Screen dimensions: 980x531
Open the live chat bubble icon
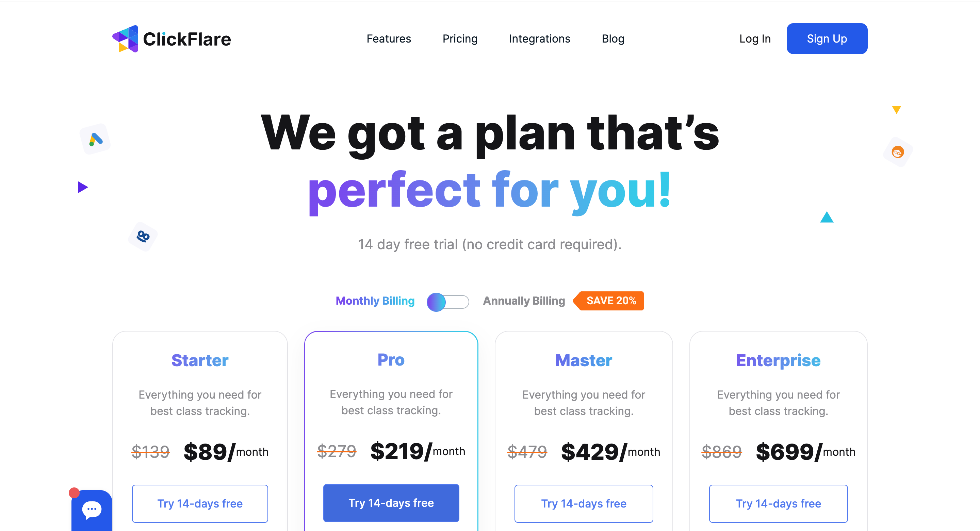pos(92,510)
